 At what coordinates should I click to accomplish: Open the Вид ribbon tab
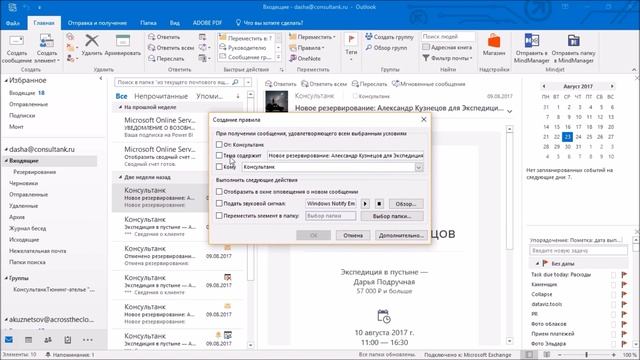pyautogui.click(x=175, y=23)
